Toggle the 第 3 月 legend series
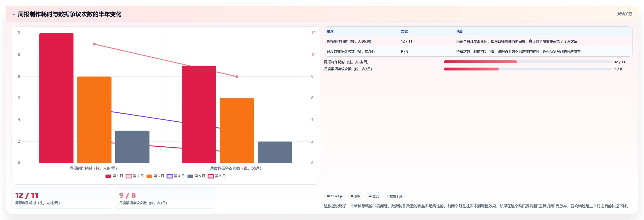 pos(155,176)
